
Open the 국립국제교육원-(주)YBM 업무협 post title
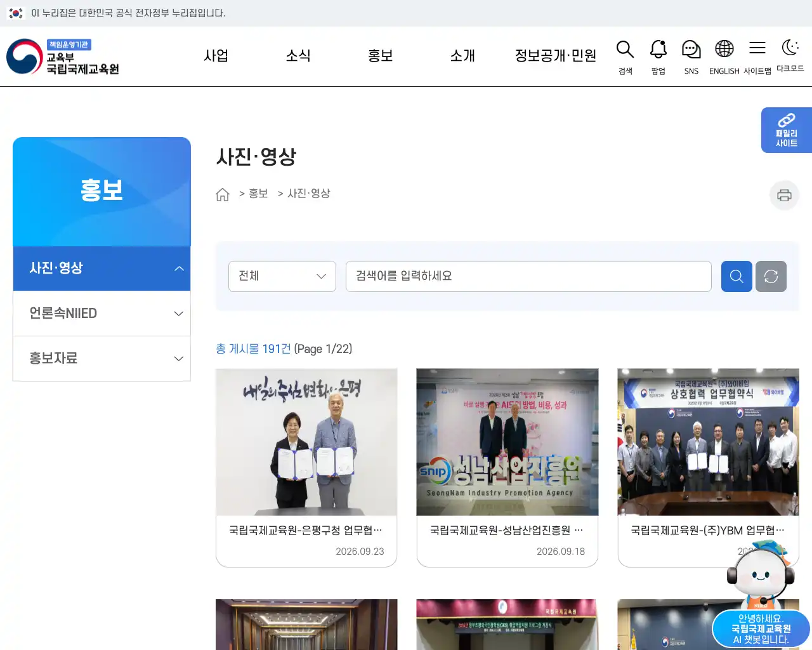[707, 530]
